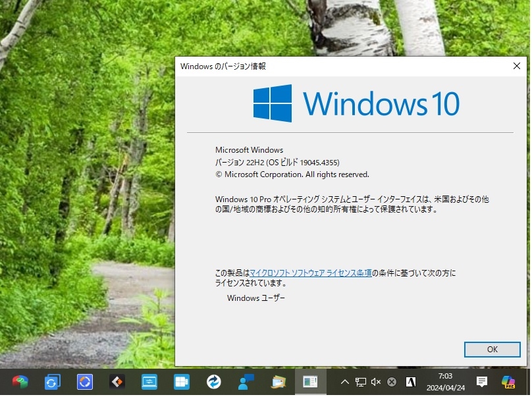Open the blue person with chat bubble icon
This screenshot has width=532, height=397.
coord(247,383)
